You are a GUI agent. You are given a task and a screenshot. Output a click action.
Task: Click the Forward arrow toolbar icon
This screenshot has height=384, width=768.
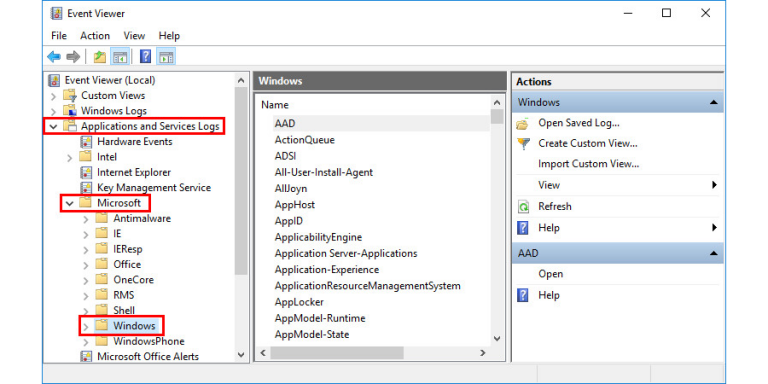[x=73, y=57]
